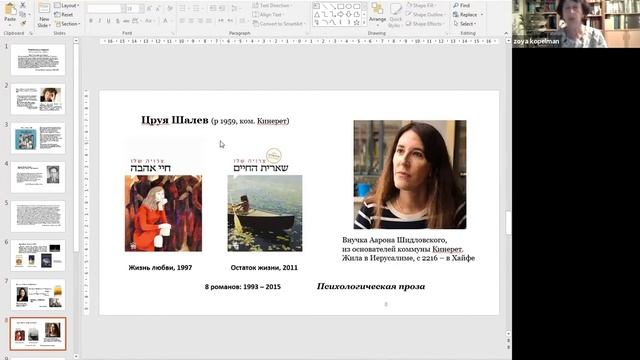Screen dimensions: 640x360
Task: Set Center paragraph alignment
Action: [x=191, y=21]
